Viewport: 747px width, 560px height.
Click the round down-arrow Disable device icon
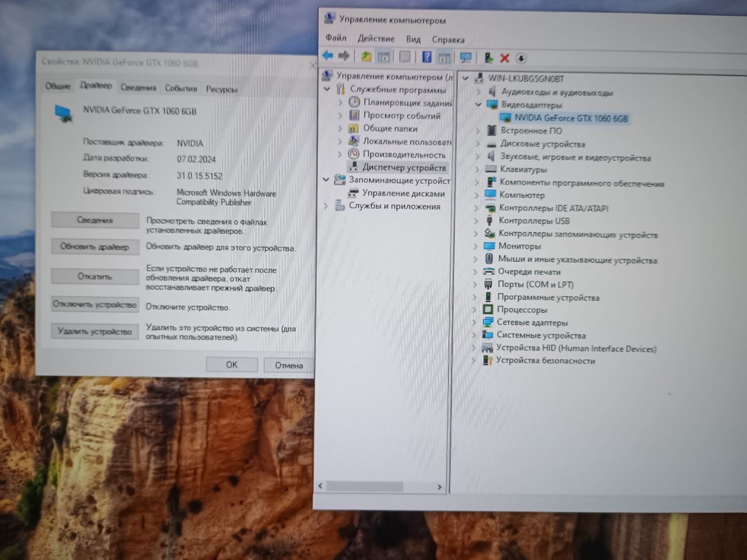521,58
